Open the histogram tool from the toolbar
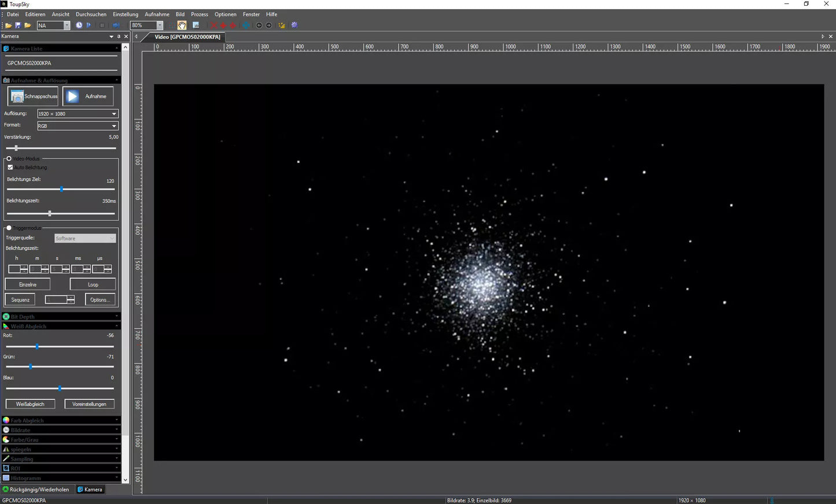 tap(196, 25)
